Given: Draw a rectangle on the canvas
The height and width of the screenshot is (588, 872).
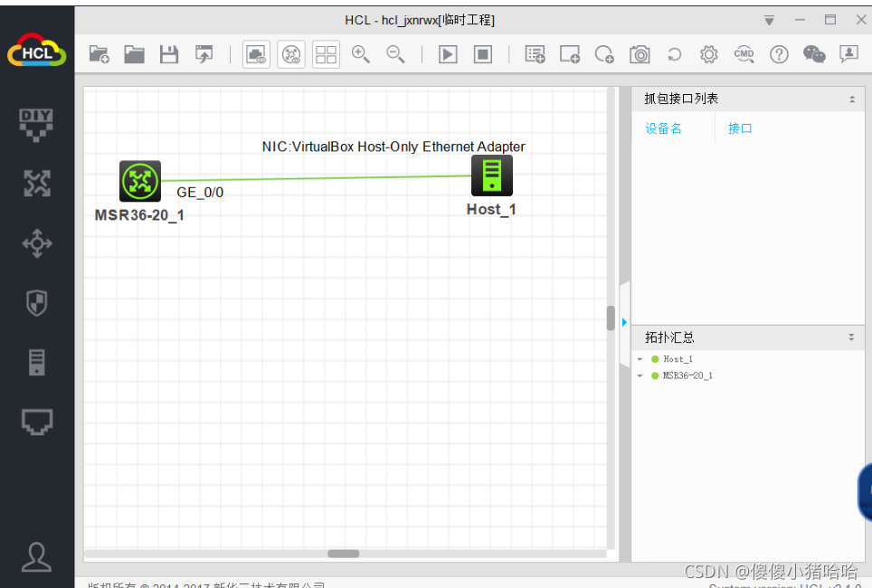Looking at the screenshot, I should (570, 54).
